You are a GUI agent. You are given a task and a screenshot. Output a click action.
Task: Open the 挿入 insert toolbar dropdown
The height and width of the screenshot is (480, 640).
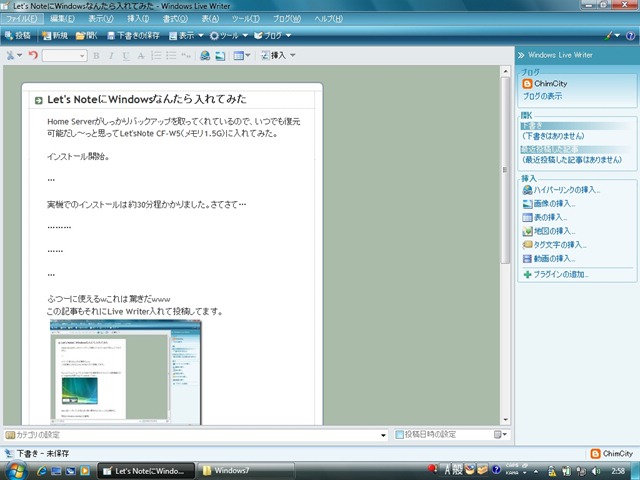pyautogui.click(x=278, y=56)
